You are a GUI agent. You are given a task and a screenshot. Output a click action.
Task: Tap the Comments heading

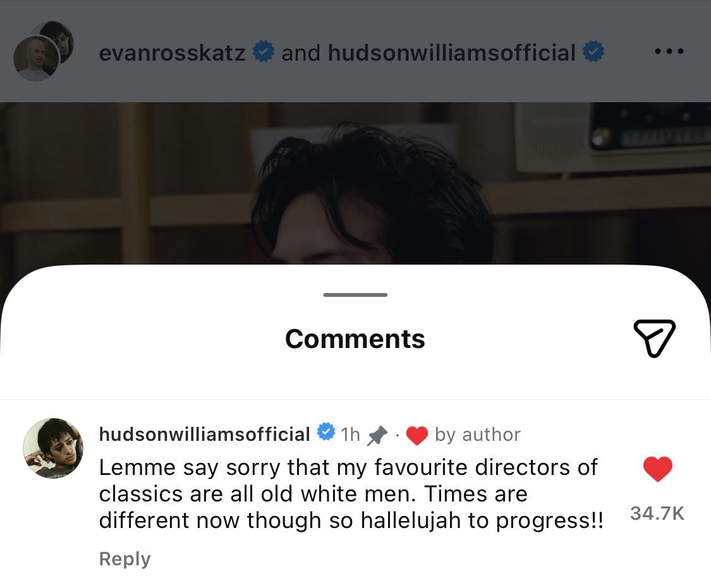click(x=355, y=339)
